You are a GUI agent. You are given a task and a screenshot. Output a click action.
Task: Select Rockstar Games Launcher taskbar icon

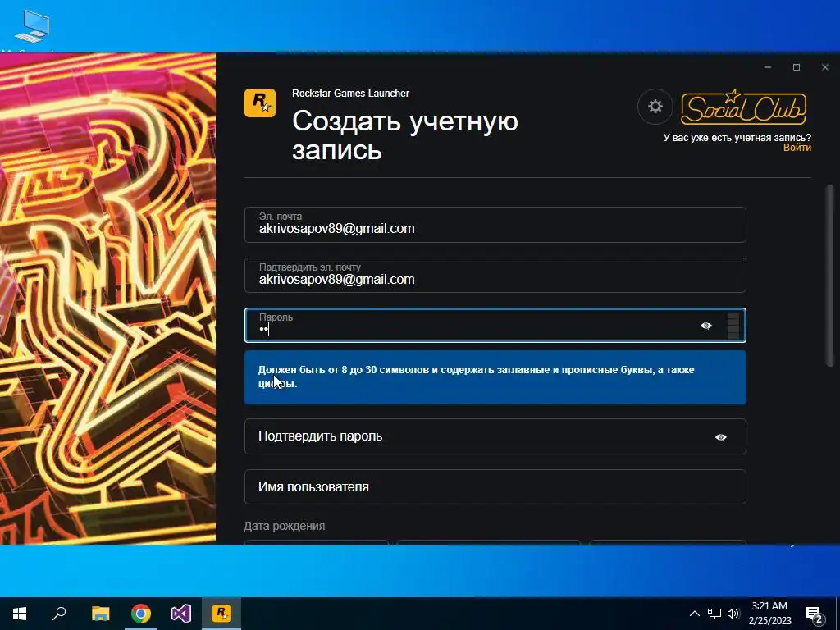(x=221, y=614)
